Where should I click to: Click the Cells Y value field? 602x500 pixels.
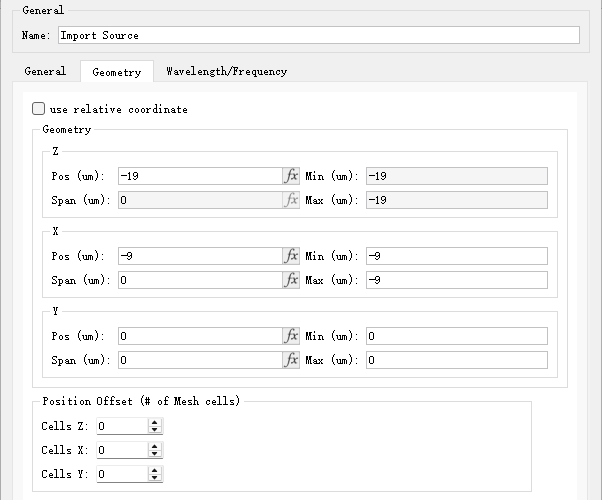[x=122, y=474]
